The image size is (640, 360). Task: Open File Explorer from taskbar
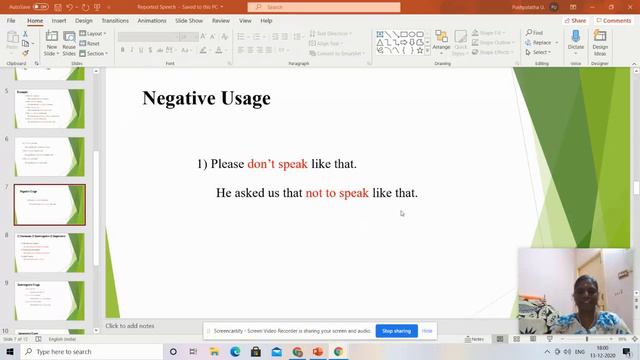(x=214, y=351)
